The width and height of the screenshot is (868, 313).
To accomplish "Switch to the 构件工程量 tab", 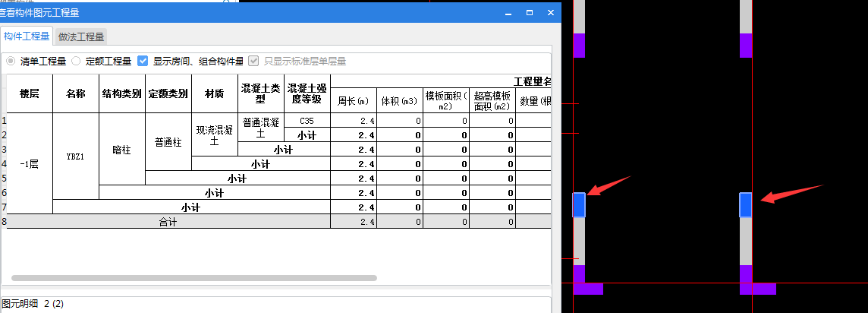I will click(x=27, y=36).
